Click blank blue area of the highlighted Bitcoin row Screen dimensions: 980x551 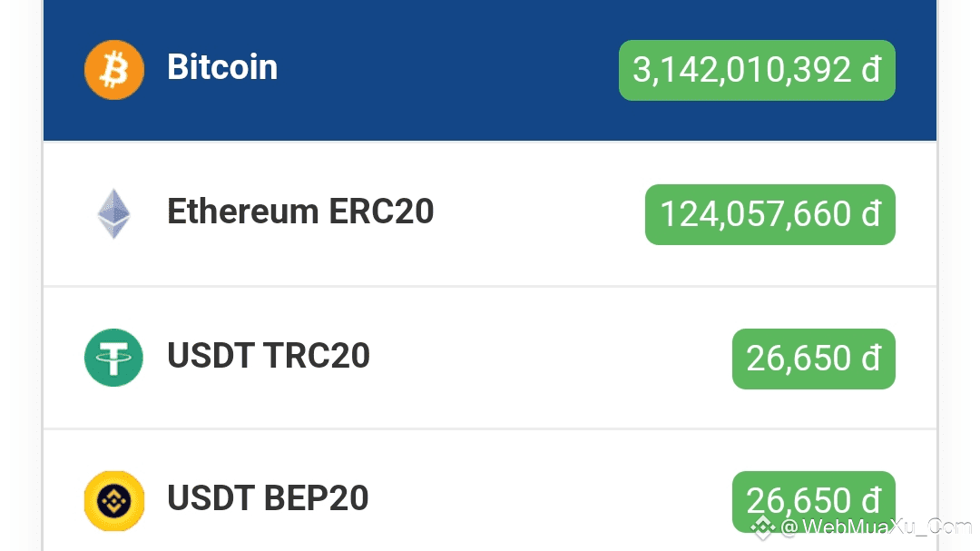click(x=446, y=70)
